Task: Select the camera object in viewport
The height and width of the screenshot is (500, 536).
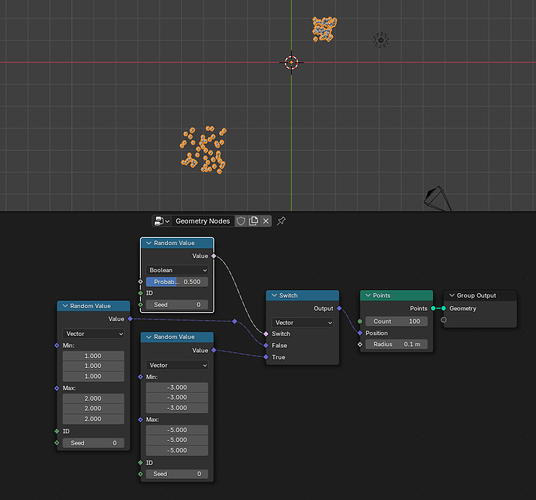Action: [437, 199]
